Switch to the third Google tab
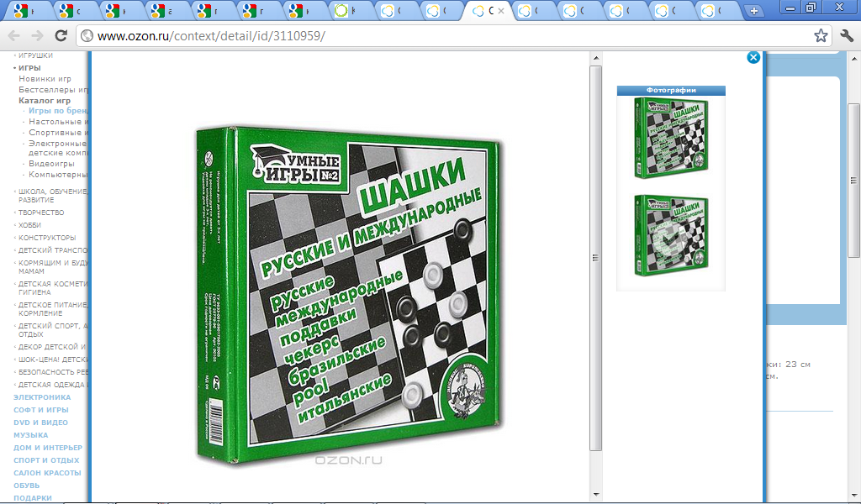This screenshot has height=504, width=861. [116, 10]
